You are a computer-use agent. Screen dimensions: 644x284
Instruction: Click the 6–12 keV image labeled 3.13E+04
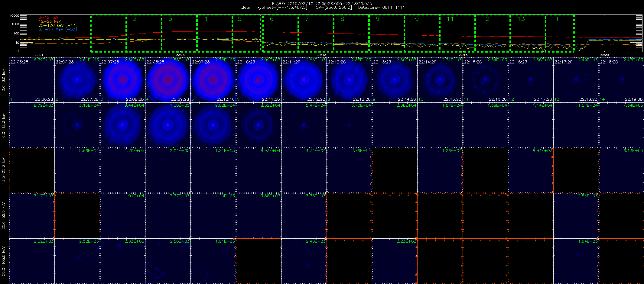(77, 125)
